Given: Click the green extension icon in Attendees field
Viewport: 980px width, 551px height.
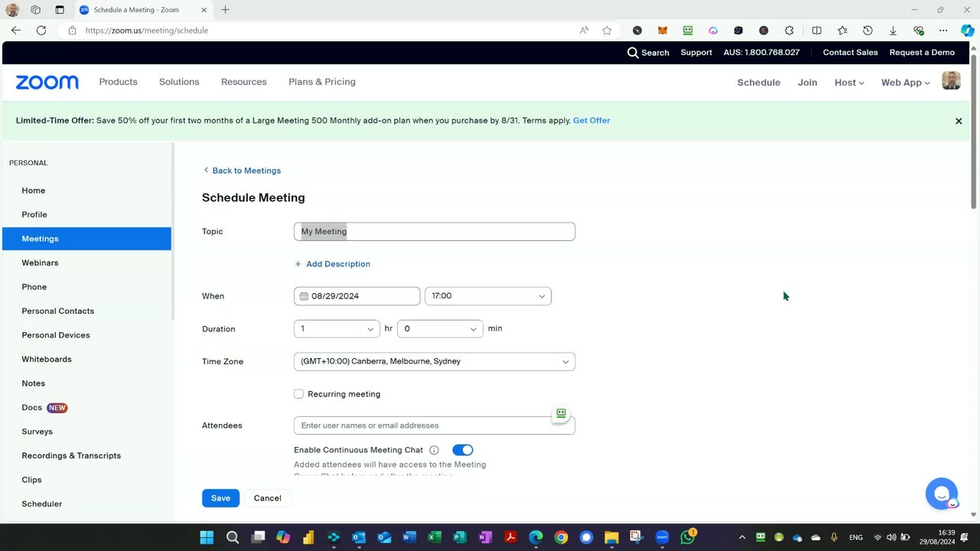Looking at the screenshot, I should [x=561, y=413].
